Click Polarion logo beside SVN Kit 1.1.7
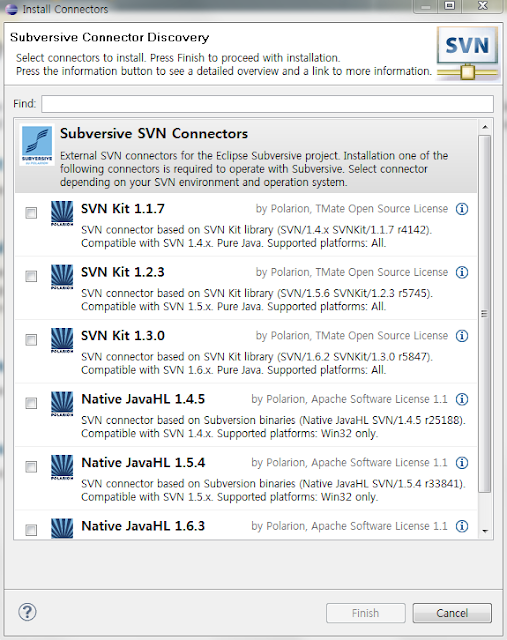This screenshot has height=640, width=507. 62,213
